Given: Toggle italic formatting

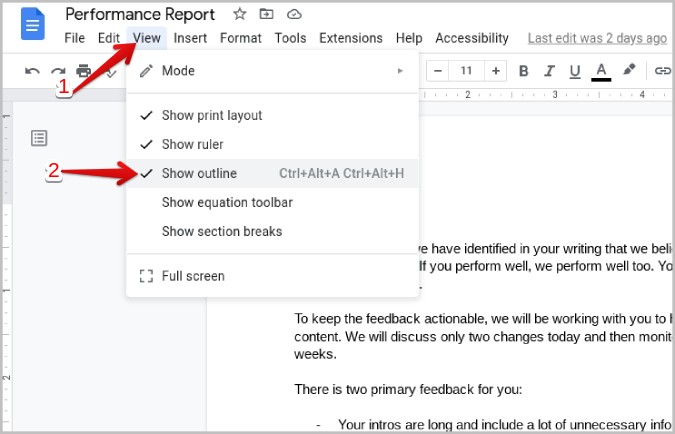Looking at the screenshot, I should point(549,71).
